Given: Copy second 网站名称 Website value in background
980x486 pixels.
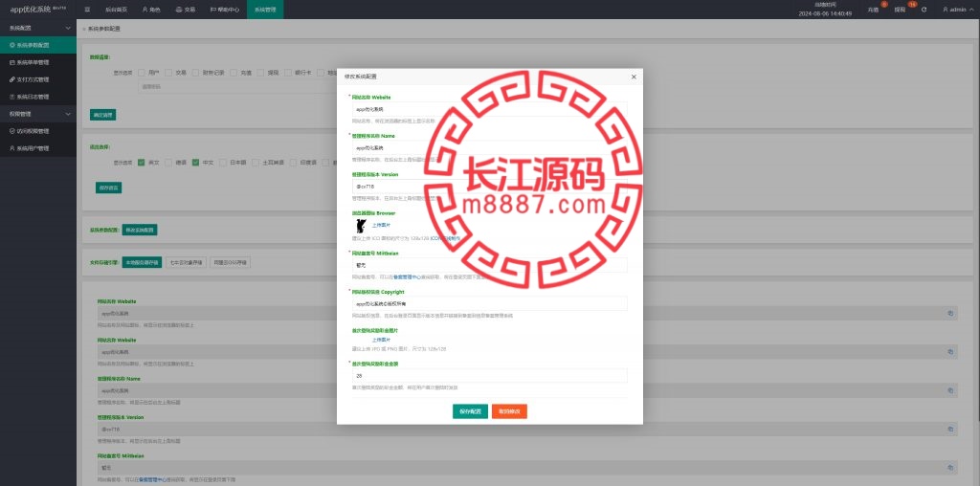Looking at the screenshot, I should pyautogui.click(x=950, y=352).
